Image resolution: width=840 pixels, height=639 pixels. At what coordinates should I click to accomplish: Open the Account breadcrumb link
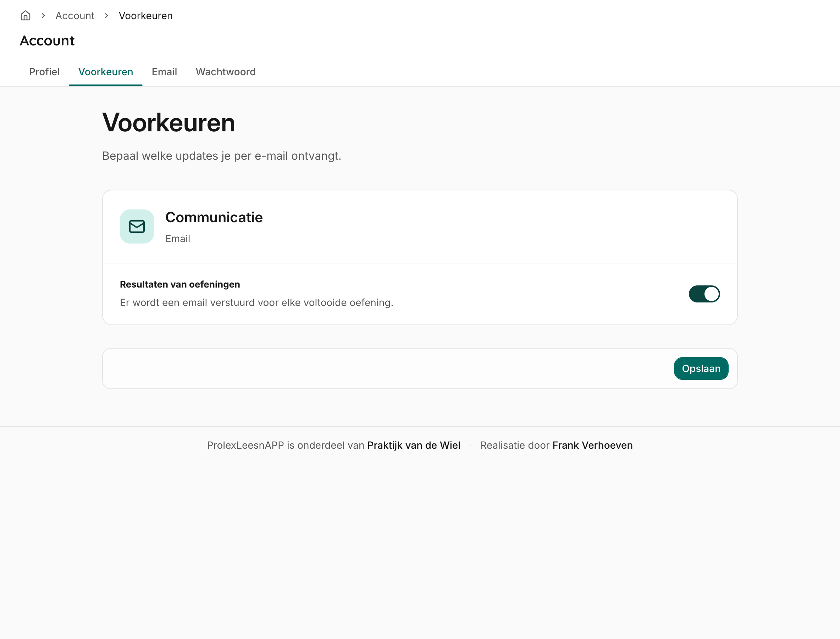(x=75, y=16)
